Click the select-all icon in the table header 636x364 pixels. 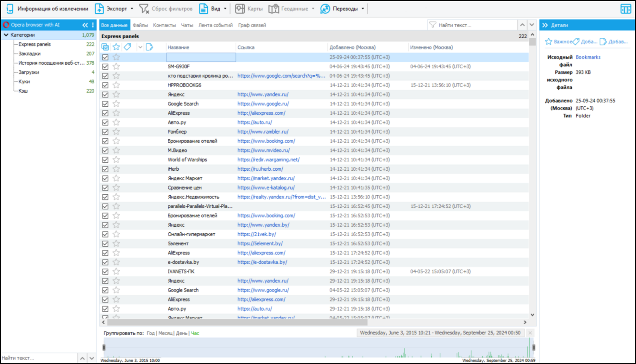click(x=105, y=47)
